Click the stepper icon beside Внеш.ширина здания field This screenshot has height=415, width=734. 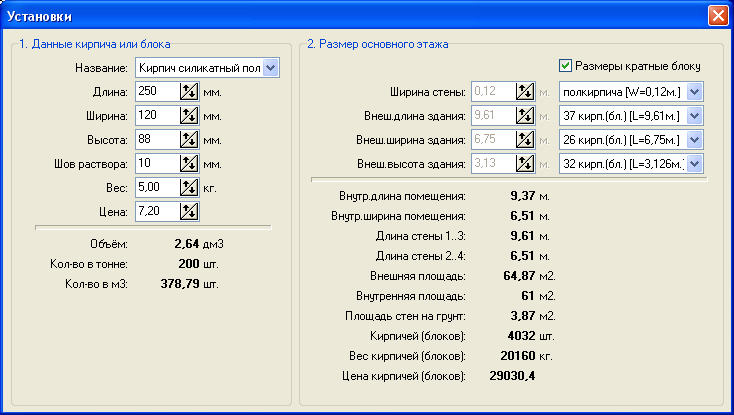pos(525,139)
